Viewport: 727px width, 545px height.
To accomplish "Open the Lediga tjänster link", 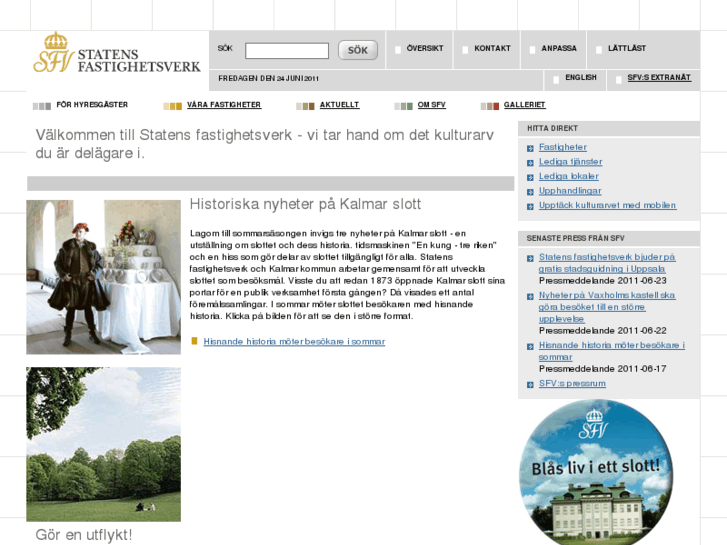I will tap(570, 162).
